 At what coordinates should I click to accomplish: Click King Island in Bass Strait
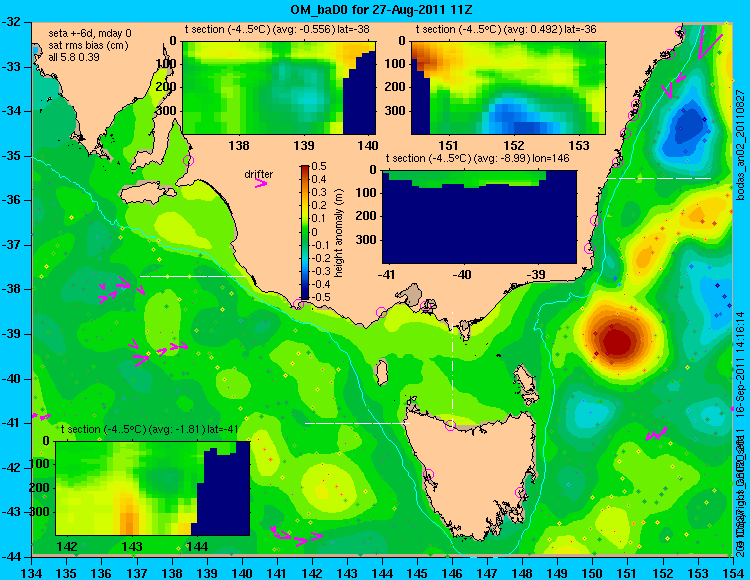(x=382, y=372)
